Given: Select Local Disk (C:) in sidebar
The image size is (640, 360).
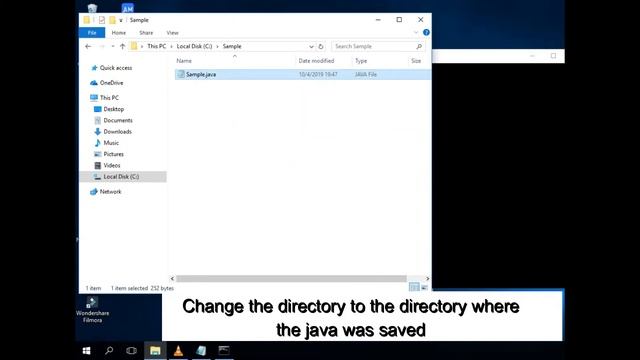Looking at the screenshot, I should point(123,177).
